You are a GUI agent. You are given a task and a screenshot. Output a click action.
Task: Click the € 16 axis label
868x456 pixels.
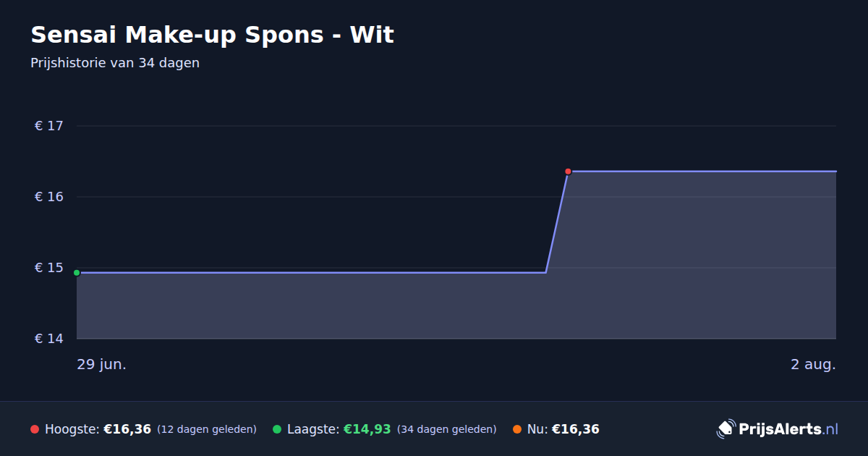pyautogui.click(x=49, y=197)
